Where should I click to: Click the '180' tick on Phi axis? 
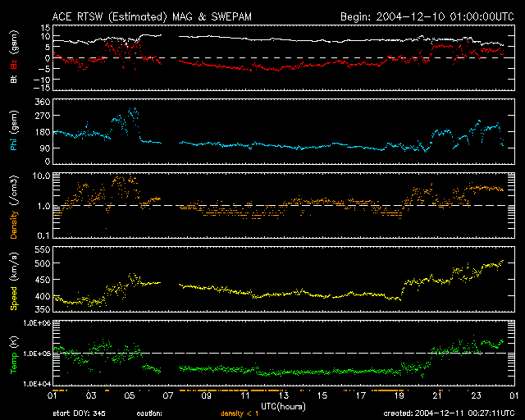tap(42, 132)
